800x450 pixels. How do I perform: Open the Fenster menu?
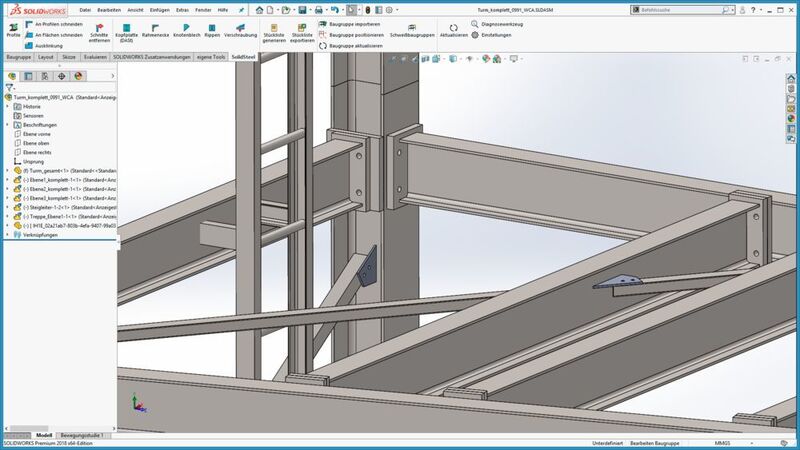click(203, 10)
